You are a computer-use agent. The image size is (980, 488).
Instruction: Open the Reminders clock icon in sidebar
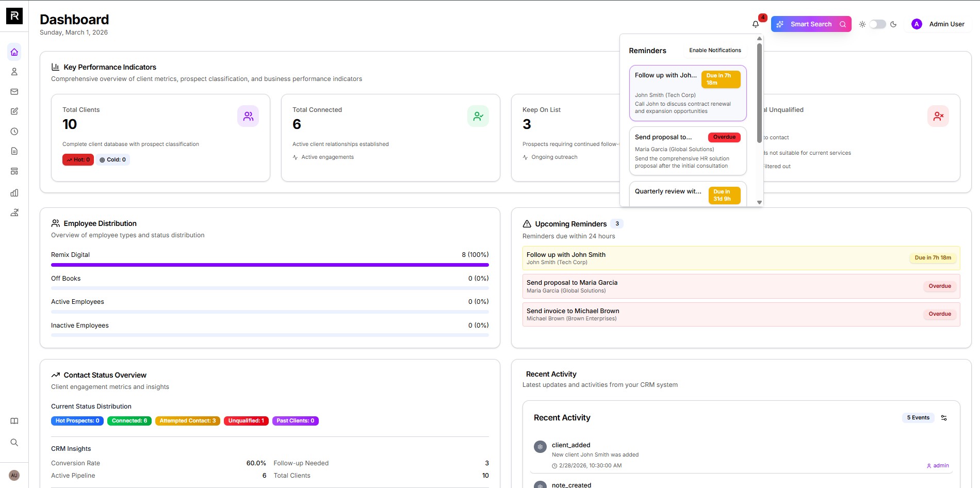(14, 132)
